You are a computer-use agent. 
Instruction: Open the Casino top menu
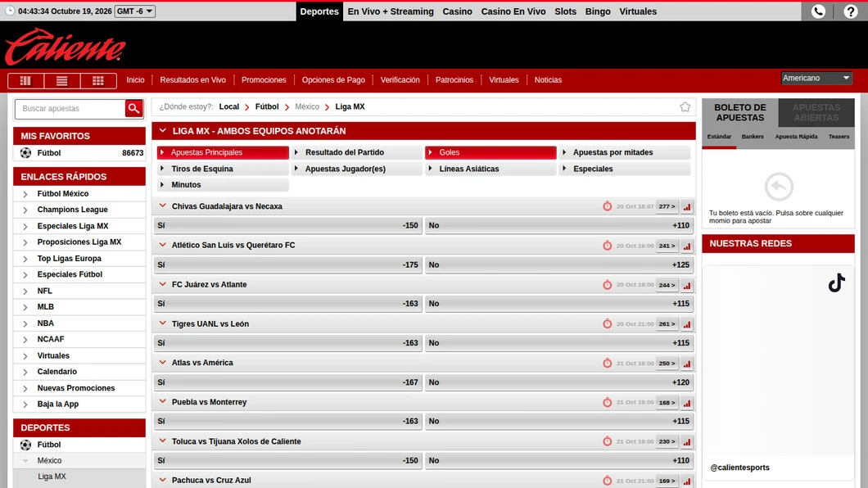coord(457,11)
